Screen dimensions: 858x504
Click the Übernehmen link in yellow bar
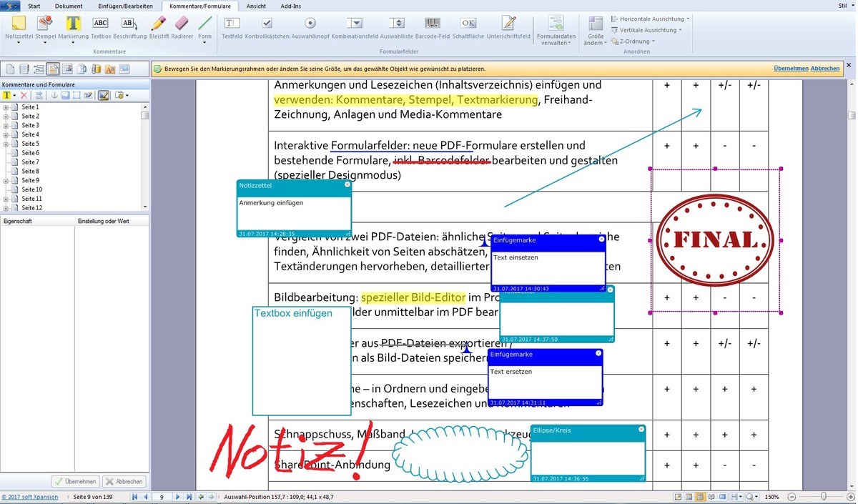coord(791,69)
